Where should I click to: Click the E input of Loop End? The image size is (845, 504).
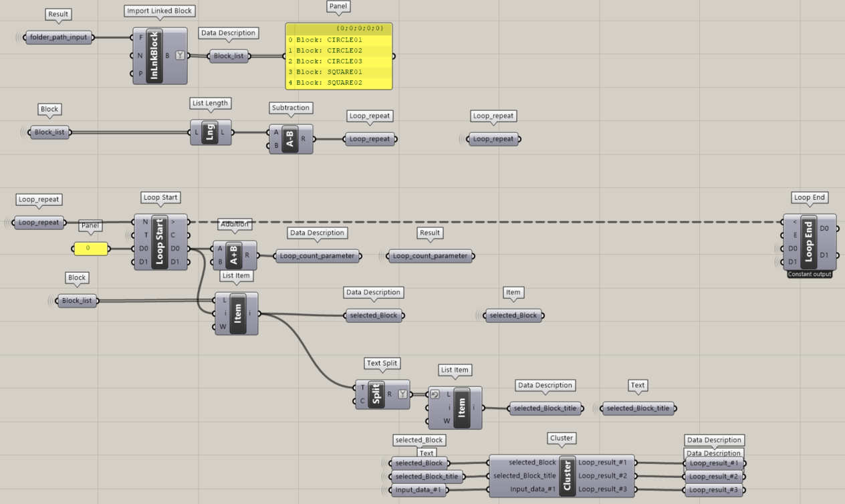793,235
